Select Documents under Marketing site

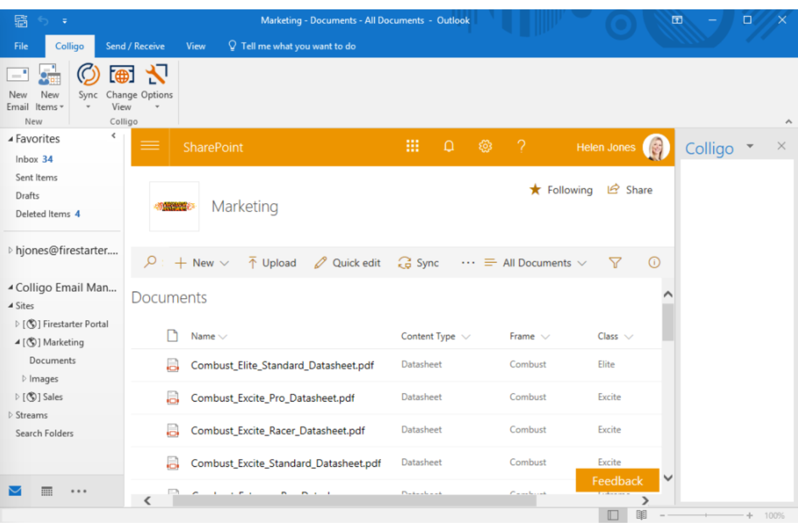[52, 361]
